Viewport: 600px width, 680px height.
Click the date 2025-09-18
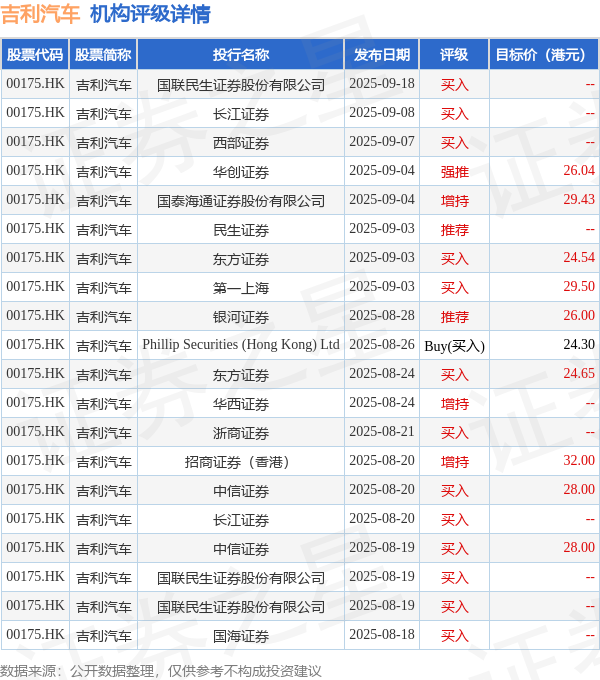[x=382, y=83]
